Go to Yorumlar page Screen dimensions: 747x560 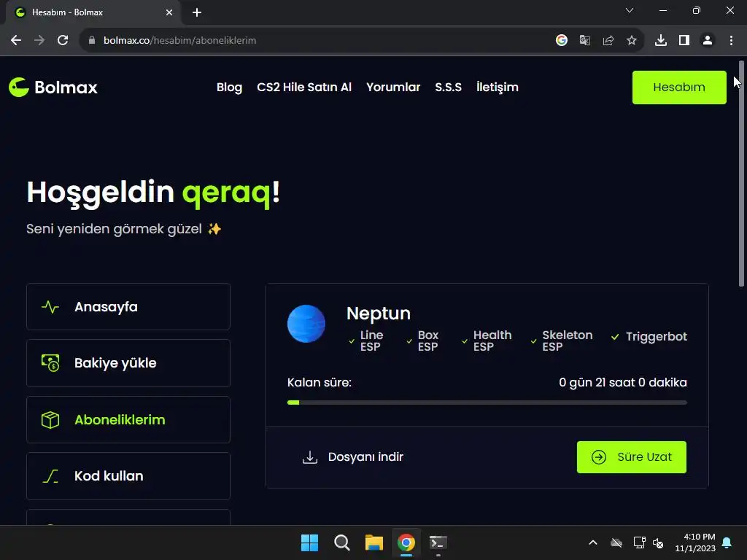393,87
